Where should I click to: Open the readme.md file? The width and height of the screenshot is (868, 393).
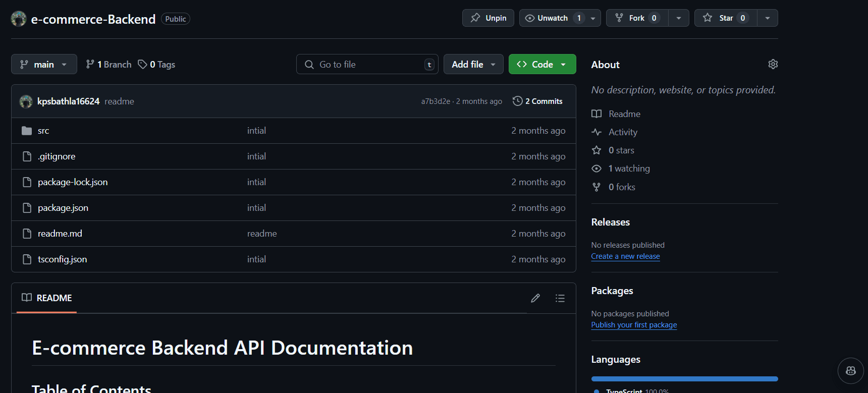(60, 234)
